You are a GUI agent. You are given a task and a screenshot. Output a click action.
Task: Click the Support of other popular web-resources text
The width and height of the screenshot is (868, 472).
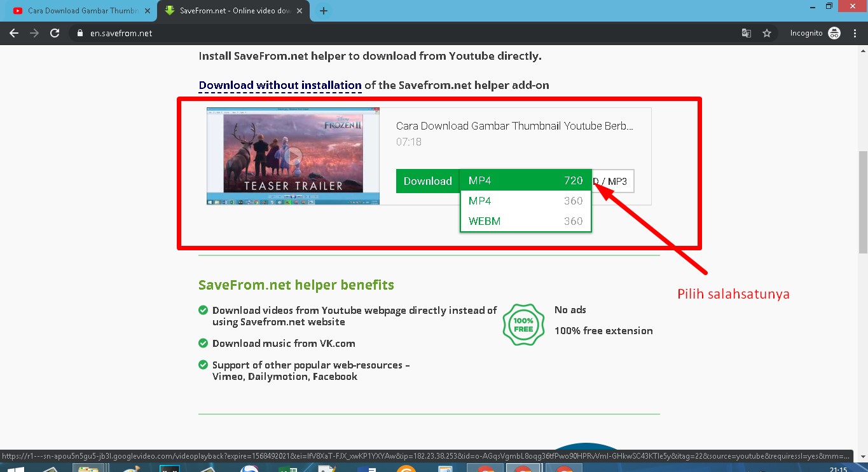311,370
